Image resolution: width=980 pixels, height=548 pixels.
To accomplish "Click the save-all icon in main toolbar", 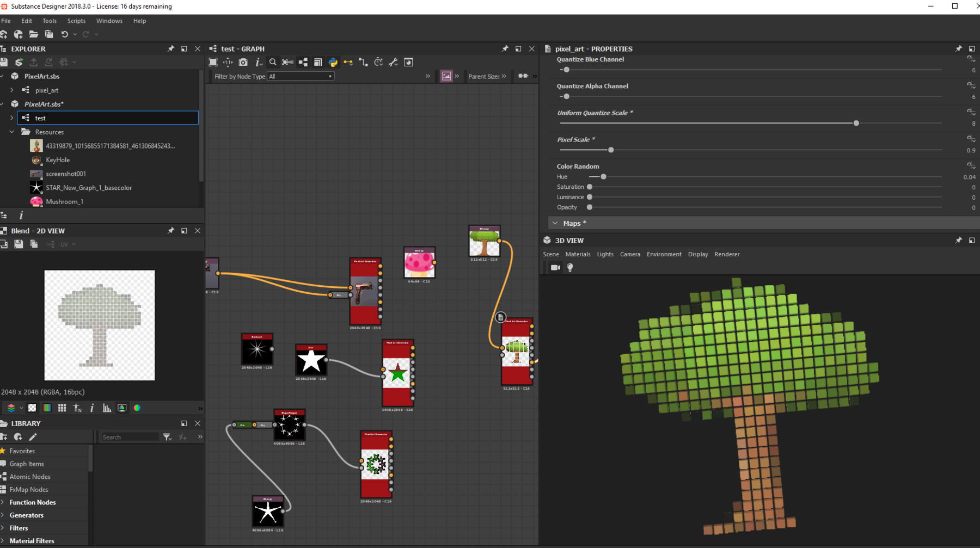I will pos(49,34).
